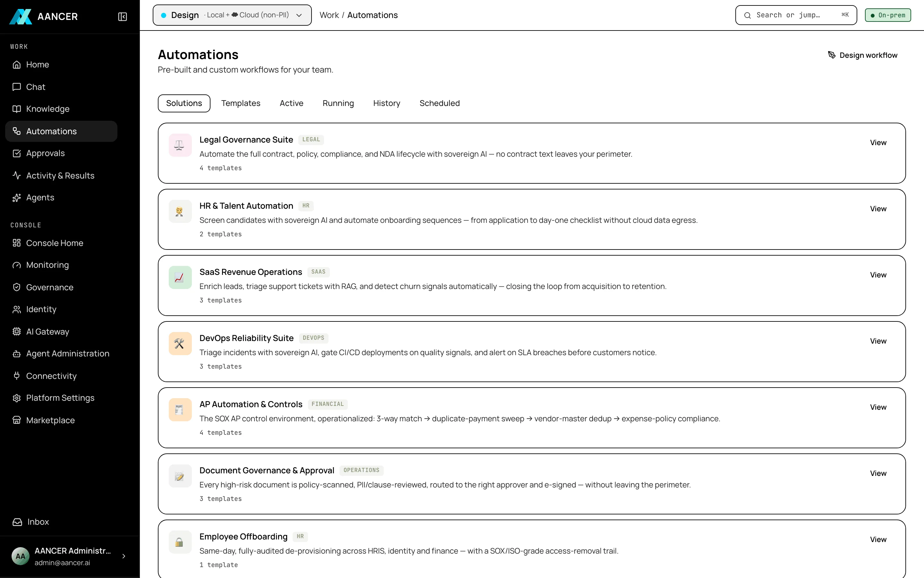Open the Design mode dropdown
The width and height of the screenshot is (924, 578).
click(232, 15)
